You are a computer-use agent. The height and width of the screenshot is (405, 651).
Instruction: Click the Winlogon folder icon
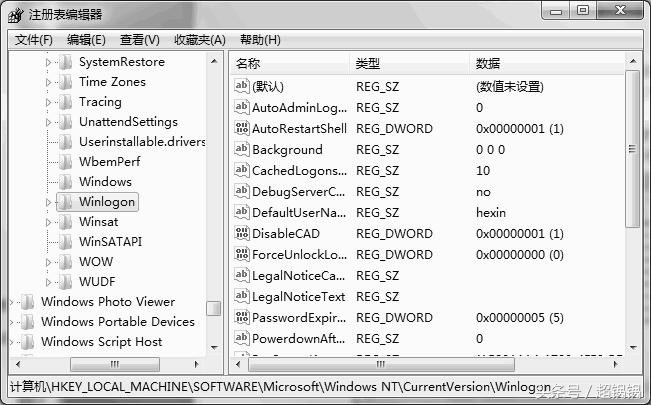tap(66, 202)
